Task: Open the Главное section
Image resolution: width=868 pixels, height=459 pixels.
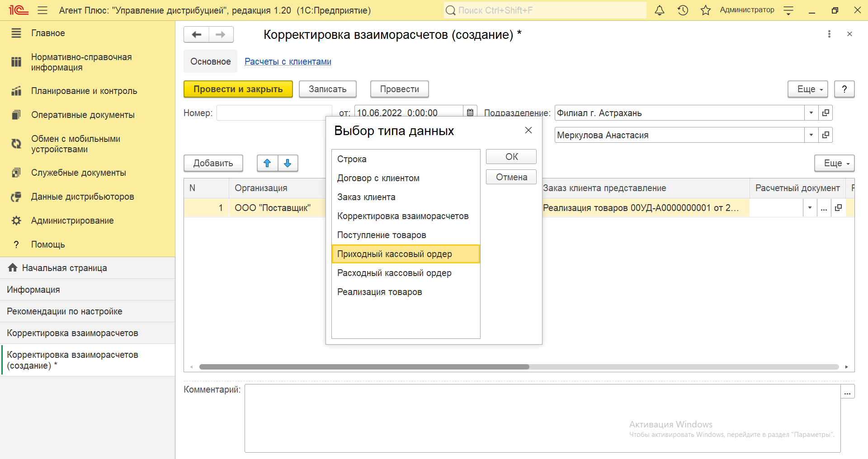Action: (88, 33)
